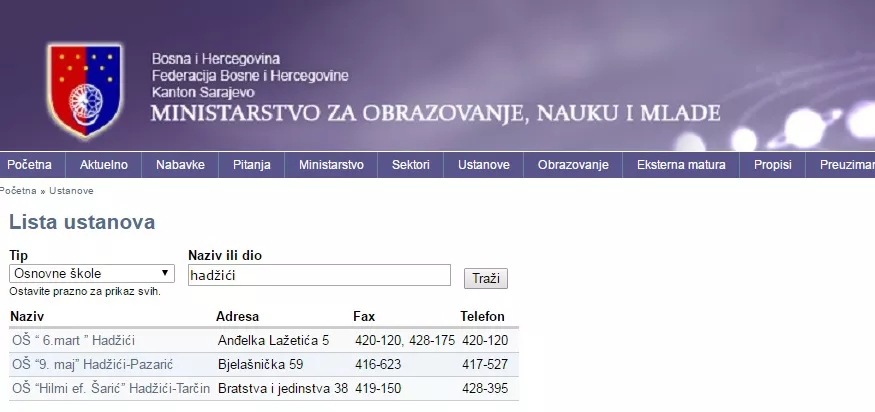Click the Preuzimanje menu item at right
The height and width of the screenshot is (412, 875).
846,165
